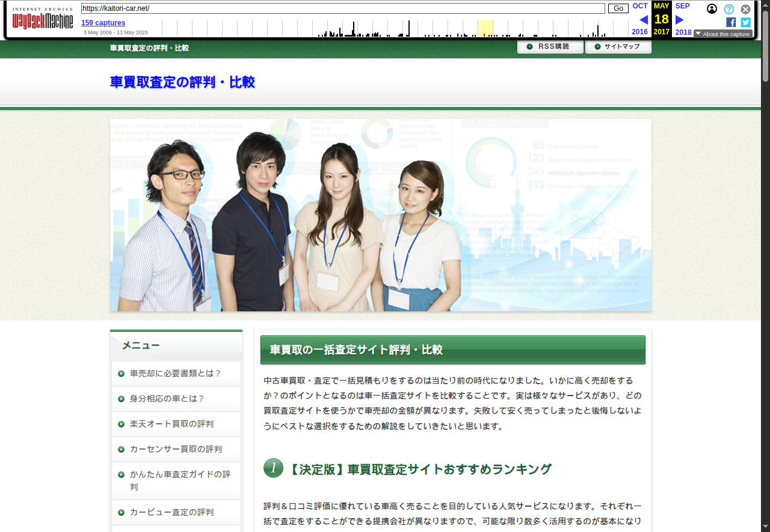Click the RSS購読 button
This screenshot has width=770, height=532.
click(x=550, y=47)
